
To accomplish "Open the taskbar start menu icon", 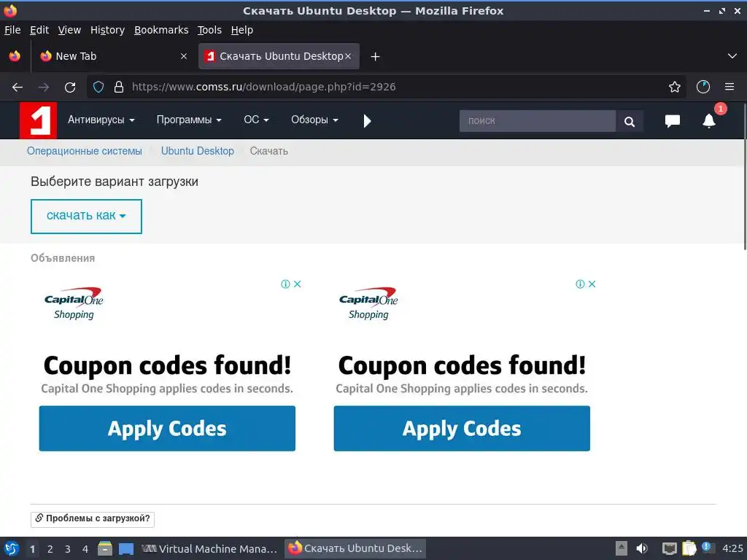I will point(12,548).
